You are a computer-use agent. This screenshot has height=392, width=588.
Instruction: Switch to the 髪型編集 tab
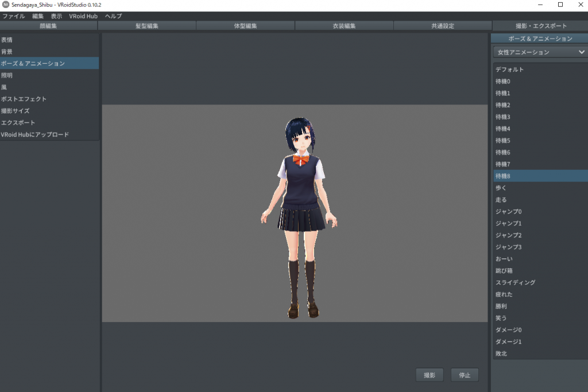[147, 26]
